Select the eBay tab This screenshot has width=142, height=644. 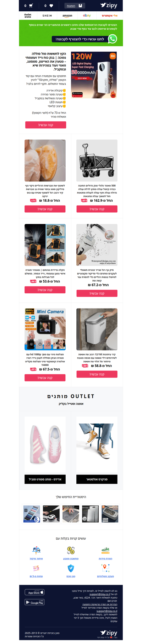coord(87,16)
